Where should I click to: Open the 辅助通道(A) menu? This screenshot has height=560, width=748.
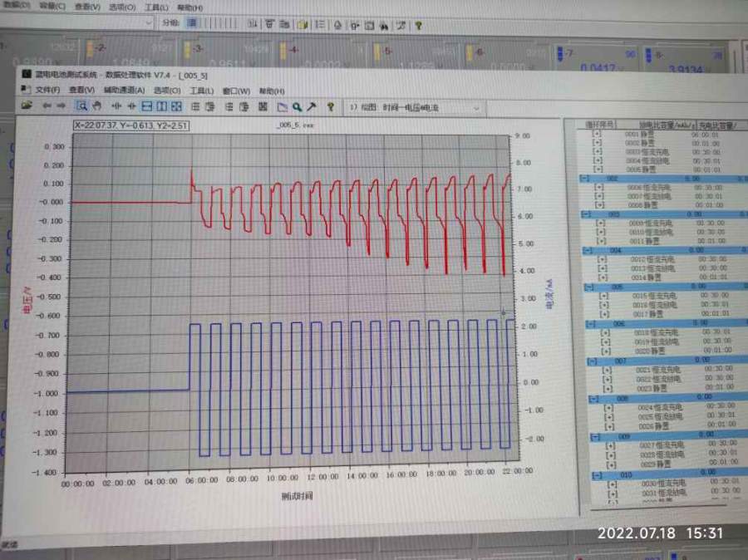point(124,91)
